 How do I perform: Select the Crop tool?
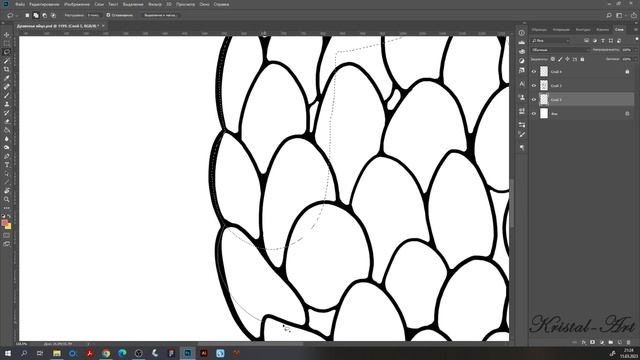tap(7, 69)
